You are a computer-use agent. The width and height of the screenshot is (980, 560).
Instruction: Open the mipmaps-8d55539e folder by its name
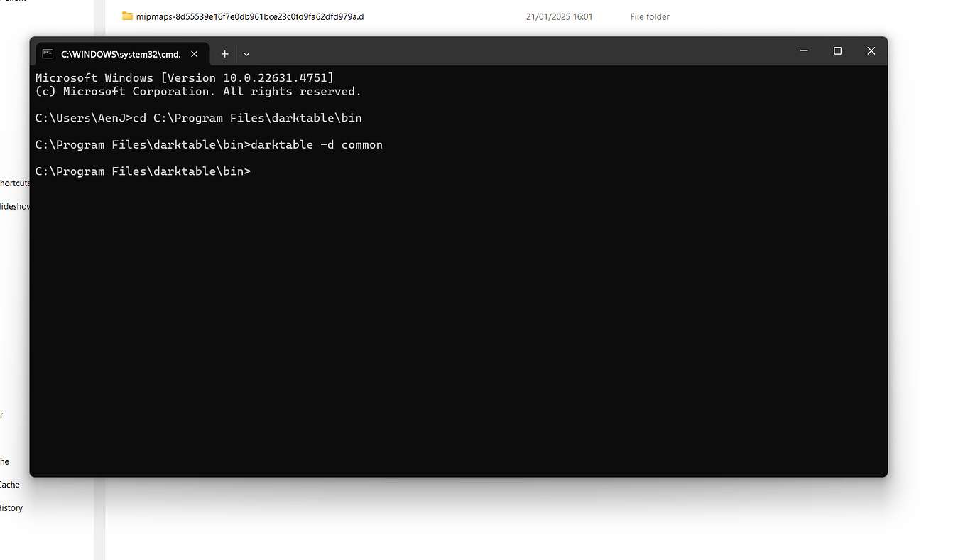pos(250,16)
